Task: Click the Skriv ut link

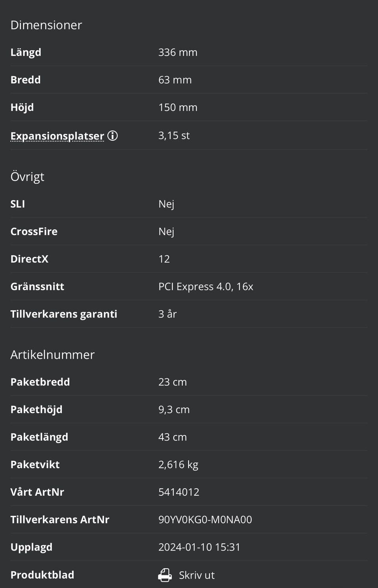Action: pos(196,575)
